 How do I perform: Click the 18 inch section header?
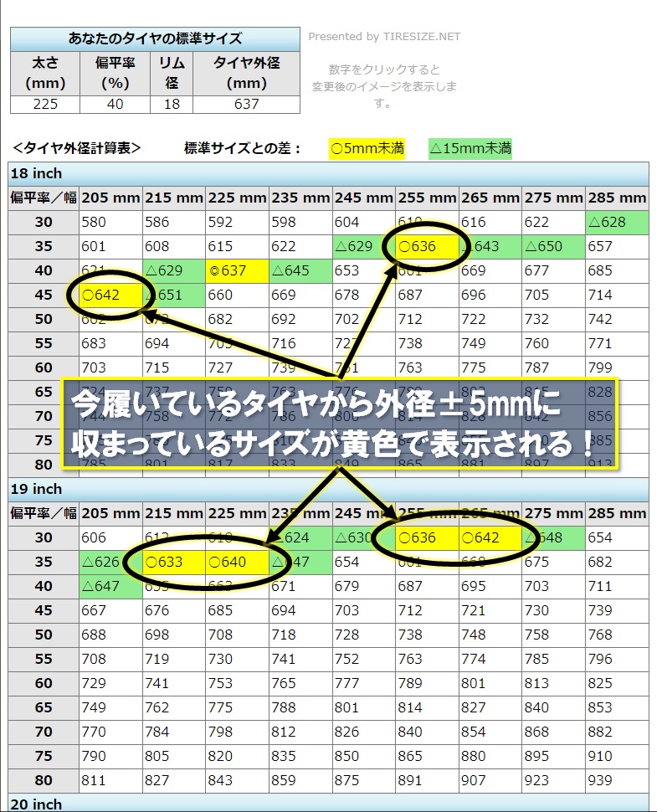[328, 174]
